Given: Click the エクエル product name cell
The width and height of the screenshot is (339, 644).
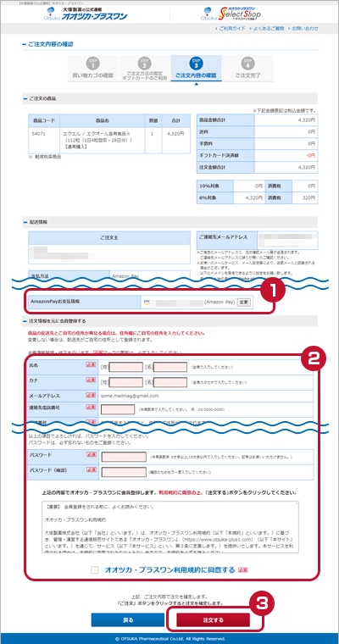Looking at the screenshot, I should (x=103, y=141).
